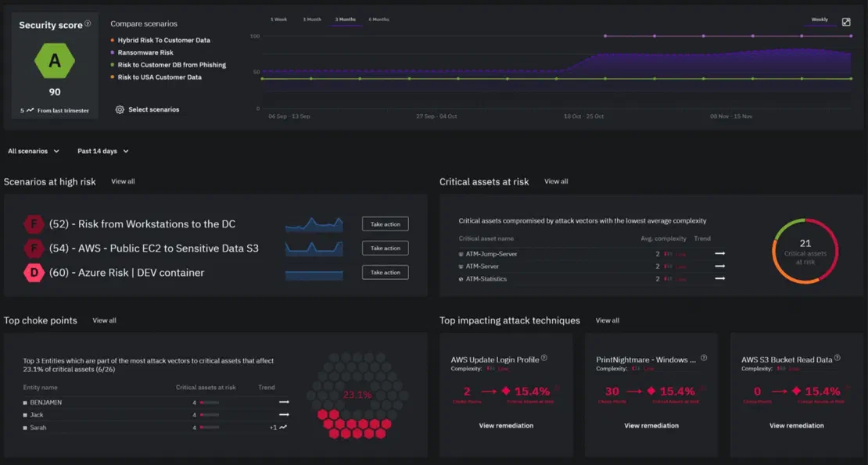
Task: Click the Sarah critical assets risk bar
Action: click(210, 427)
